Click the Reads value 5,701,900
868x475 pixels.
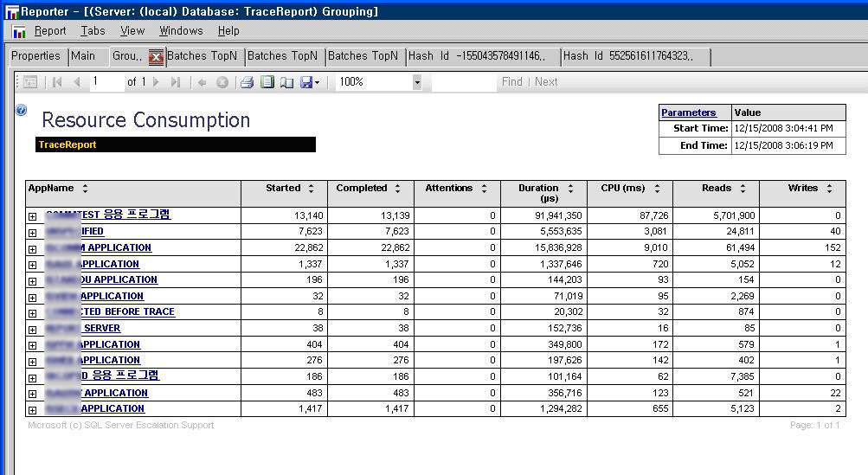coord(734,215)
